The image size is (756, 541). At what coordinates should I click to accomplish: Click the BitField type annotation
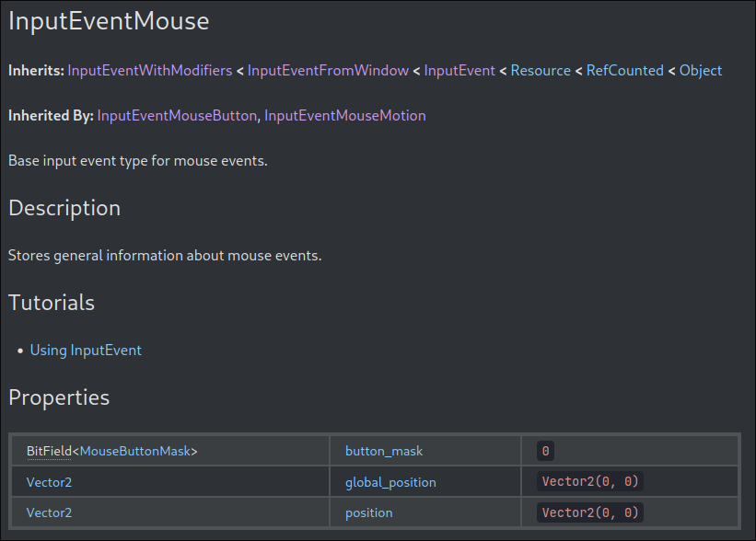point(49,451)
